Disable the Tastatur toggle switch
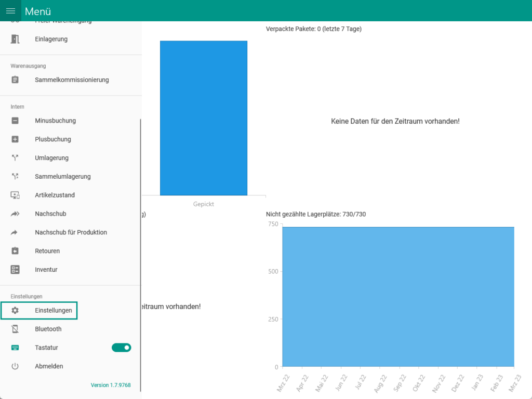Viewport: 532px width, 399px height. 121,348
